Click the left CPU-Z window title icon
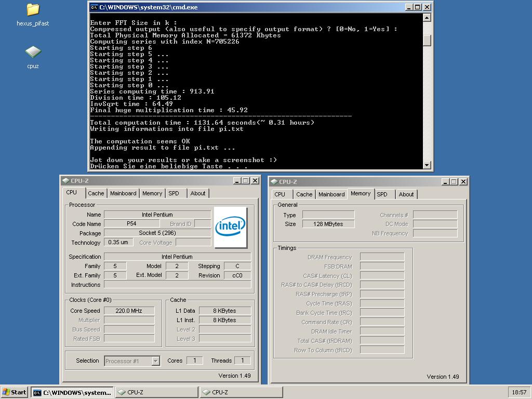This screenshot has width=532, height=399. 66,181
